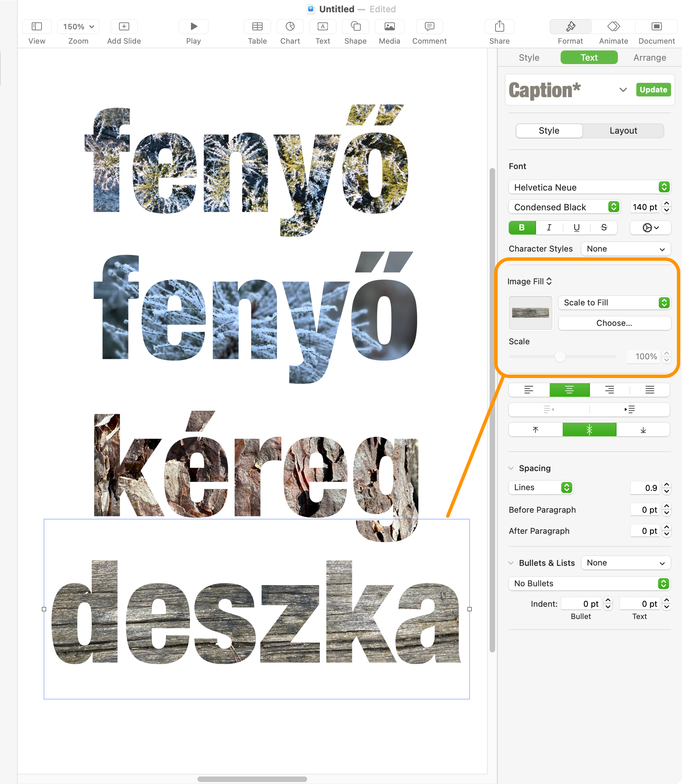The width and height of the screenshot is (682, 784).
Task: Open the Animate inspector
Action: [613, 27]
